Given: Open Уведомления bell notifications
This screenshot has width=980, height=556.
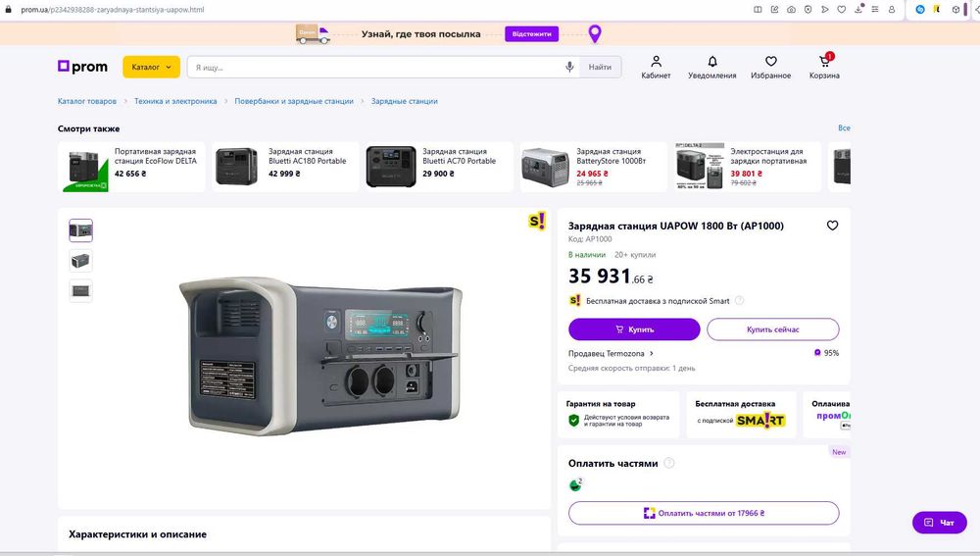Looking at the screenshot, I should coord(711,68).
